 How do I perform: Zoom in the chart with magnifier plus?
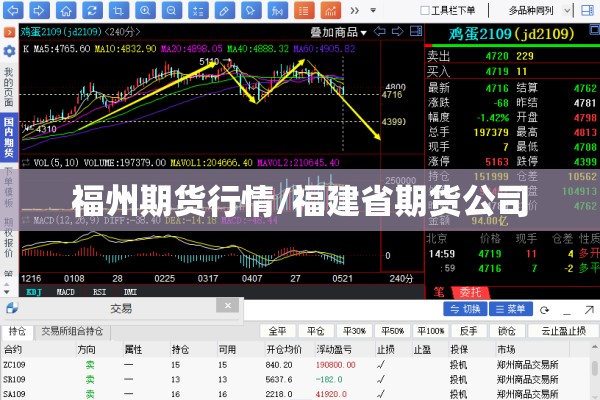pyautogui.click(x=145, y=10)
